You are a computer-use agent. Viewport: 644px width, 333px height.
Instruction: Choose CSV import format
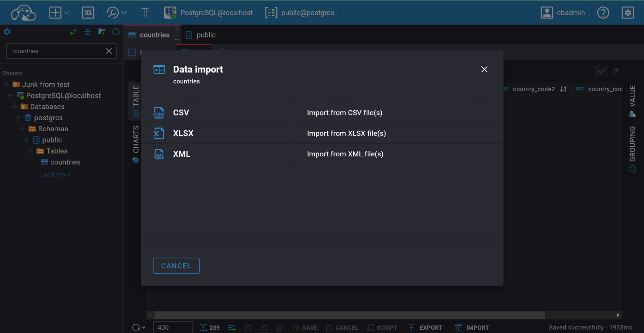pyautogui.click(x=322, y=113)
